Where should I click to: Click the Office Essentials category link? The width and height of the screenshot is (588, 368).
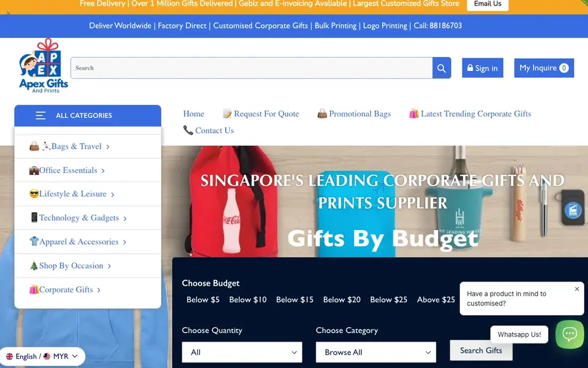[68, 170]
